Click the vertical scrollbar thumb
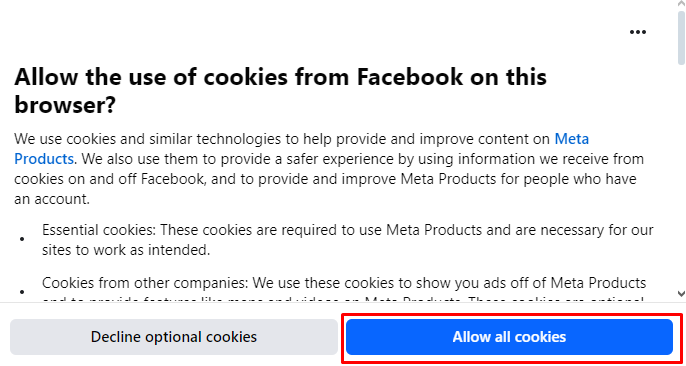686x366 pixels. click(x=681, y=37)
